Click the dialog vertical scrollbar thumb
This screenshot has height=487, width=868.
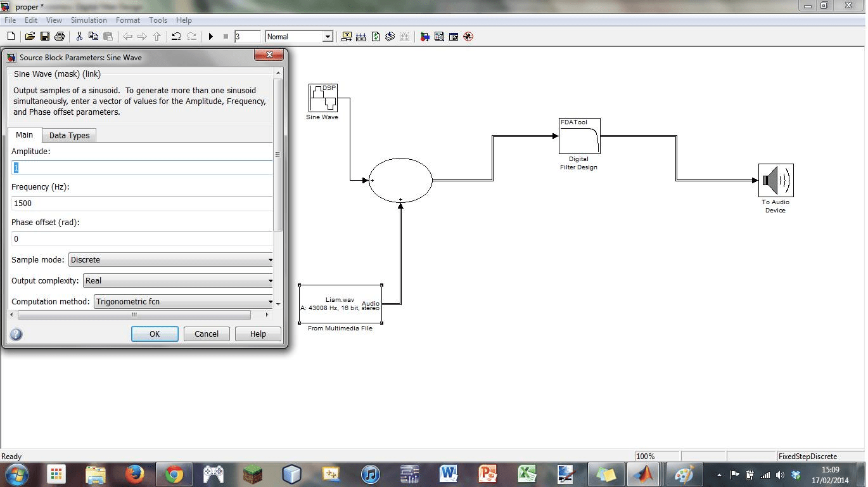click(x=278, y=155)
